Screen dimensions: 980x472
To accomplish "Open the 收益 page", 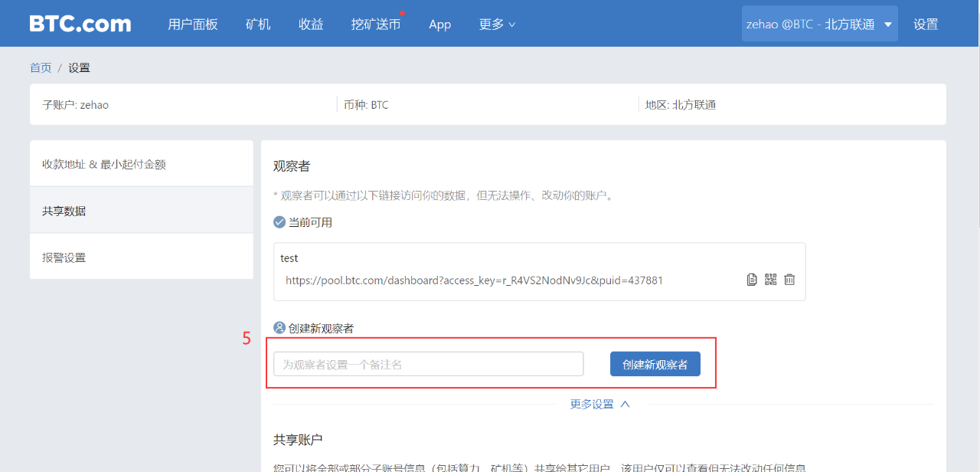I will (311, 24).
